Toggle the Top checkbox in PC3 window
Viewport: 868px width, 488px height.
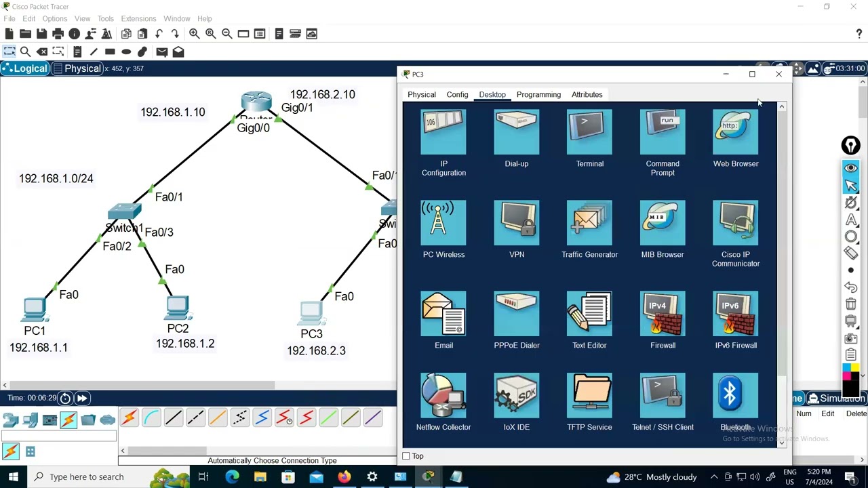[406, 456]
